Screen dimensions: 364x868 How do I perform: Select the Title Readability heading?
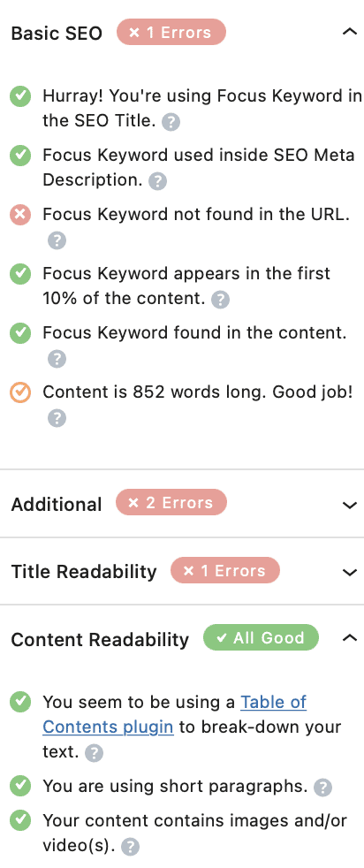pyautogui.click(x=84, y=571)
